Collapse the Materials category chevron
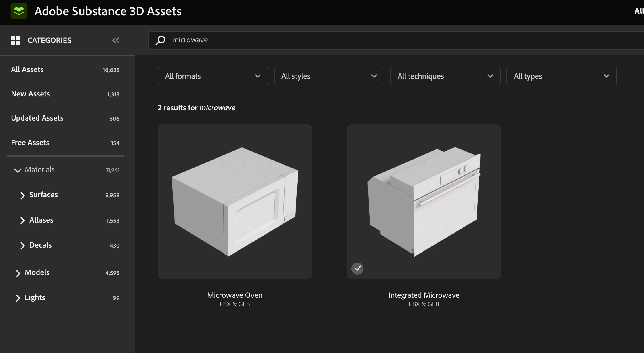644x353 pixels. pyautogui.click(x=18, y=170)
